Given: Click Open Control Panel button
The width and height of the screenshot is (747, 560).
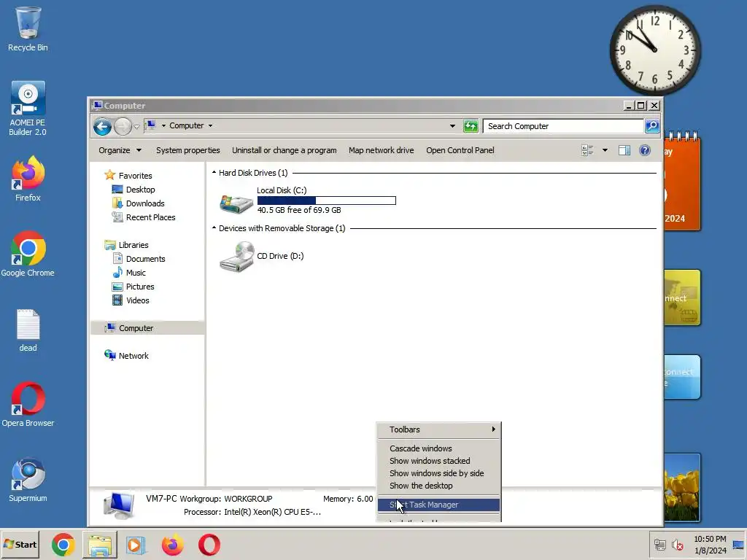Looking at the screenshot, I should tap(460, 150).
